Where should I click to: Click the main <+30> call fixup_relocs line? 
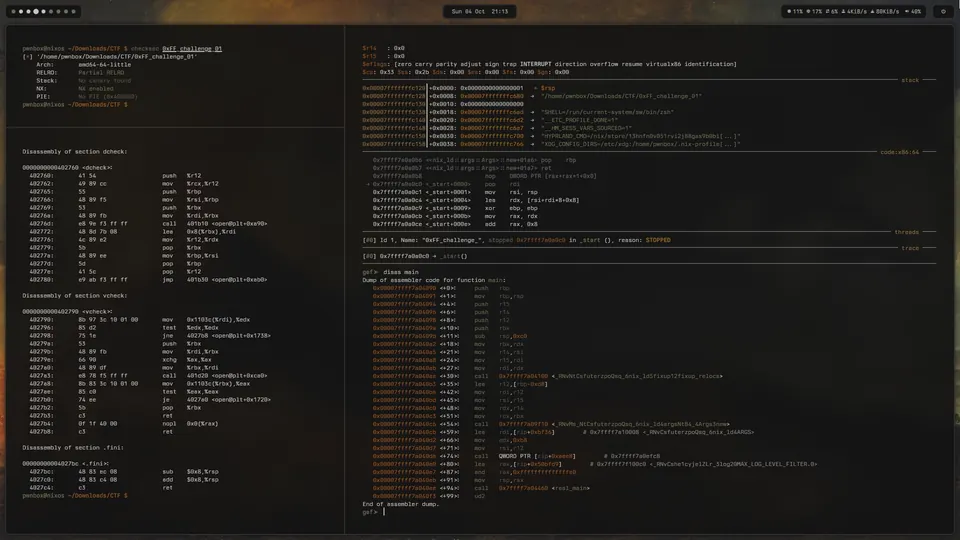(x=547, y=376)
